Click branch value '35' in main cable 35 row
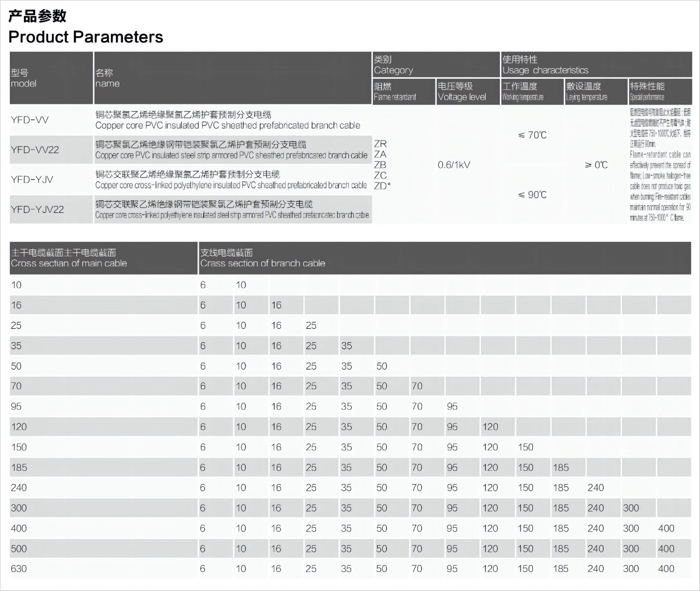 point(346,346)
